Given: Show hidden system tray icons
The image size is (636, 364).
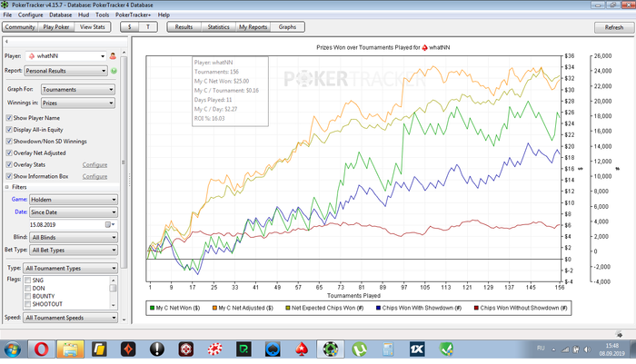Looking at the screenshot, I should pos(553,349).
